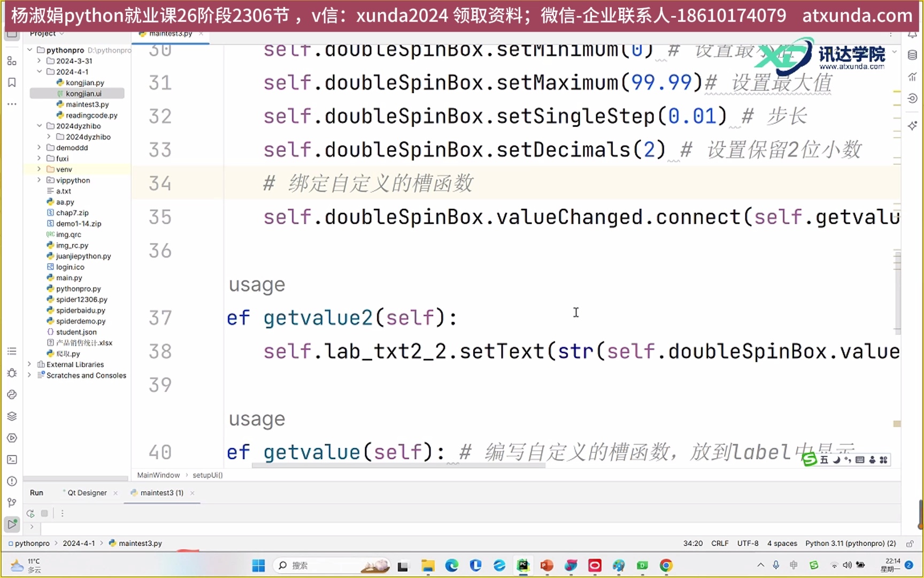Screen dimensions: 924x578
Task: Open the Database tool window
Action: coord(913,55)
